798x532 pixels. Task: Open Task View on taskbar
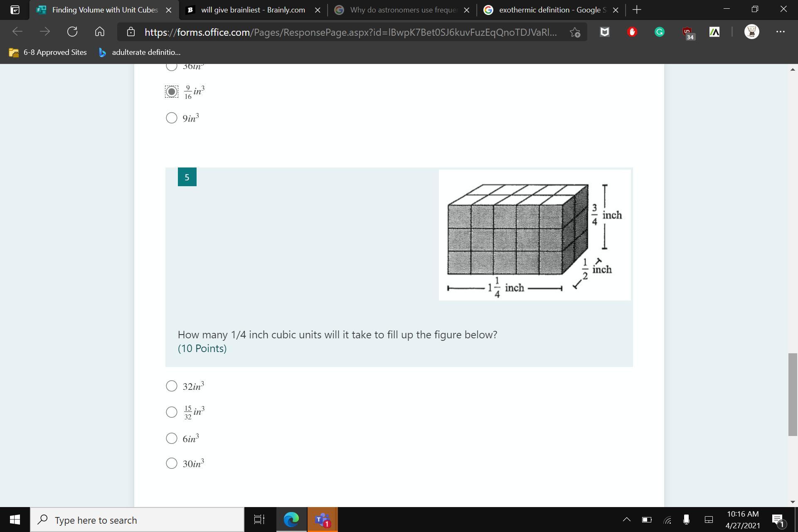click(259, 520)
